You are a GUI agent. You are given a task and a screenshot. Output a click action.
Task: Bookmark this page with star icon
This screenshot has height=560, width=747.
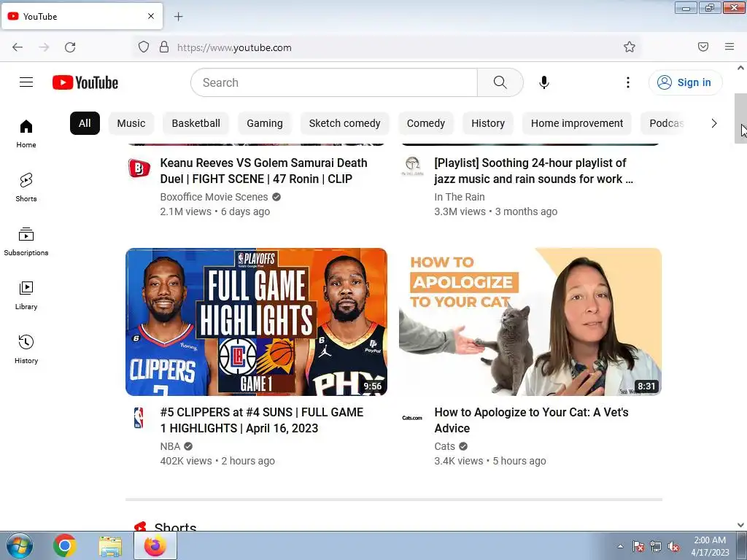tap(630, 47)
